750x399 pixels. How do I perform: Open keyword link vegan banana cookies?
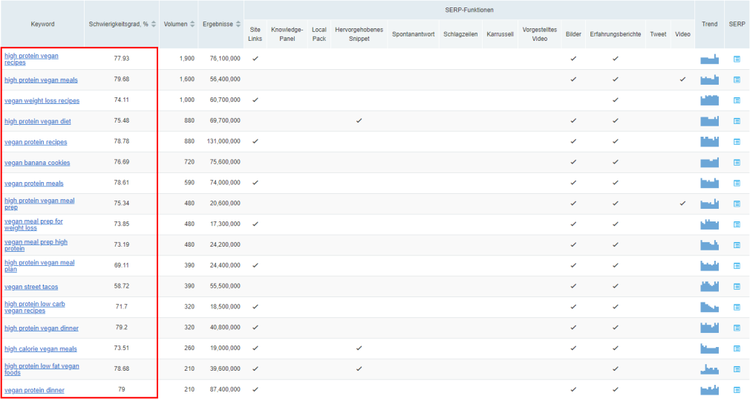(37, 163)
